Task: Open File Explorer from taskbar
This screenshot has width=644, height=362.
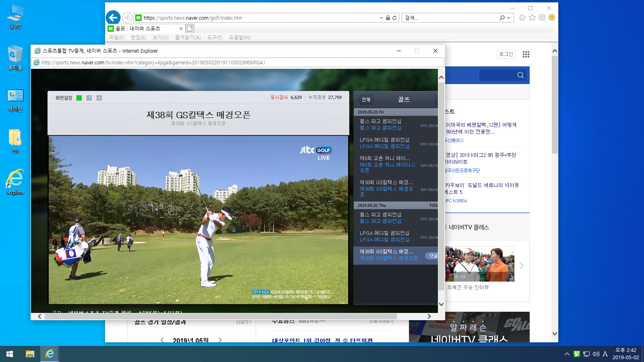Action: pos(30,354)
